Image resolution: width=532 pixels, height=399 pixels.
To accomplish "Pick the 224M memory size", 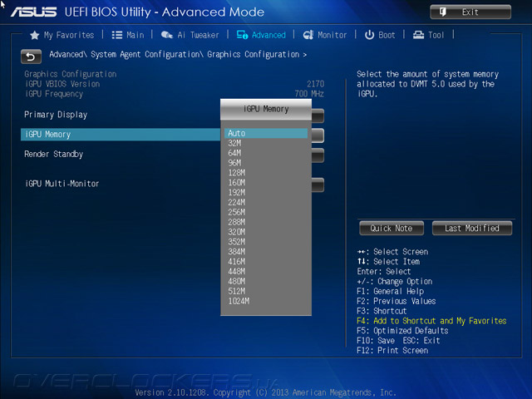I will coord(236,202).
